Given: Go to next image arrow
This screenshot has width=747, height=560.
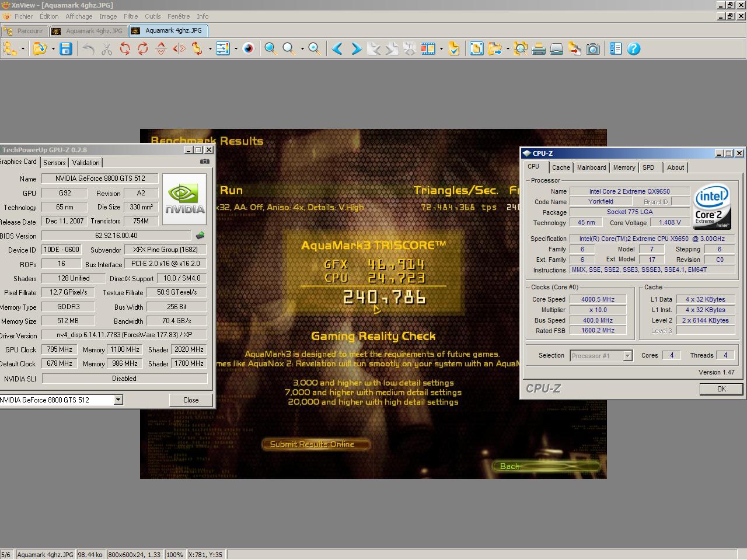Looking at the screenshot, I should (x=355, y=49).
